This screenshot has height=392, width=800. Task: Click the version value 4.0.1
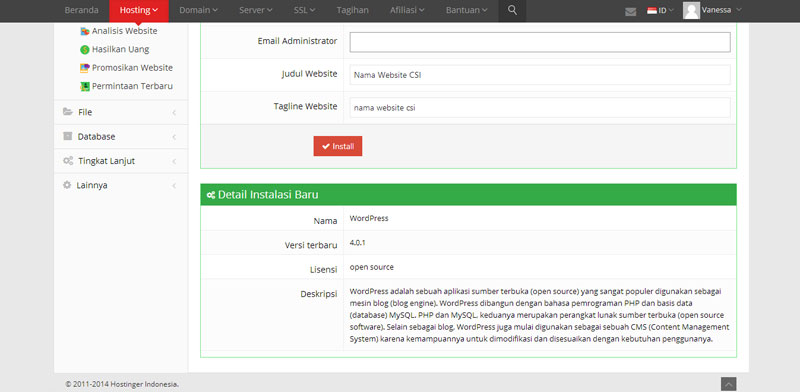[357, 243]
